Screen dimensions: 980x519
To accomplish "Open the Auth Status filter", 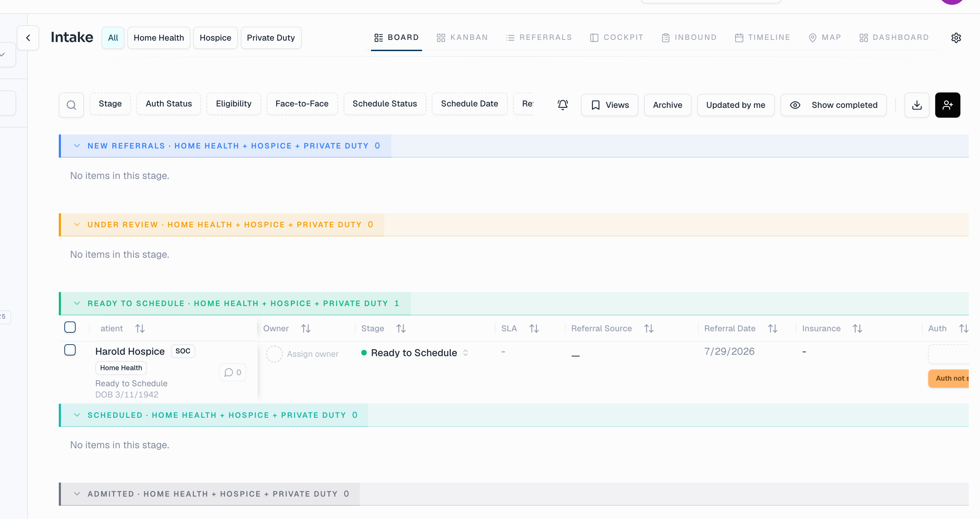I will pos(169,104).
